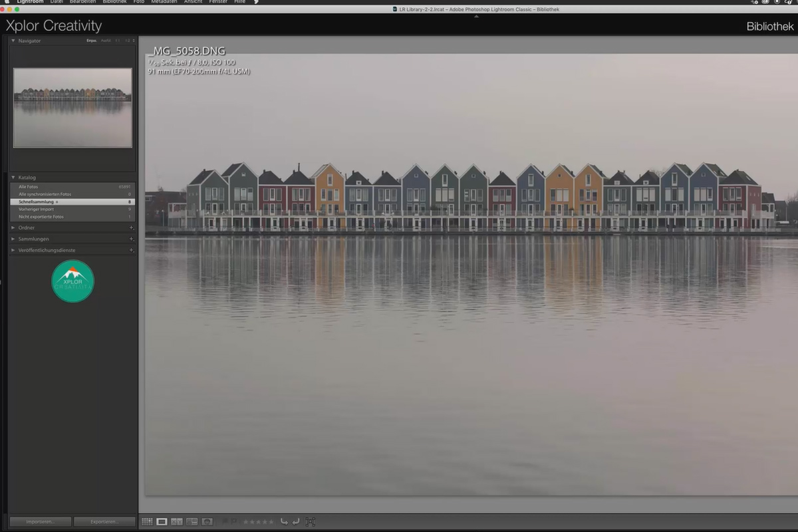The image size is (798, 532).
Task: Open Compare view (XY) icon
Action: pyautogui.click(x=177, y=522)
